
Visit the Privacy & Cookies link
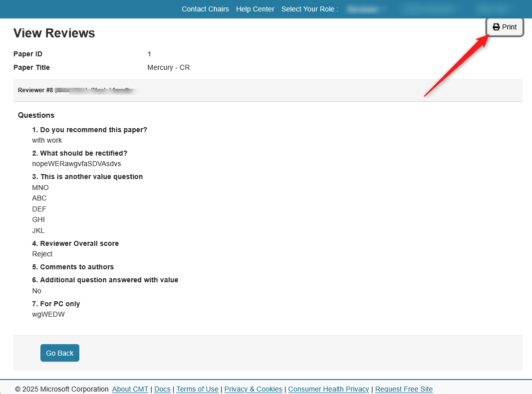coord(253,389)
